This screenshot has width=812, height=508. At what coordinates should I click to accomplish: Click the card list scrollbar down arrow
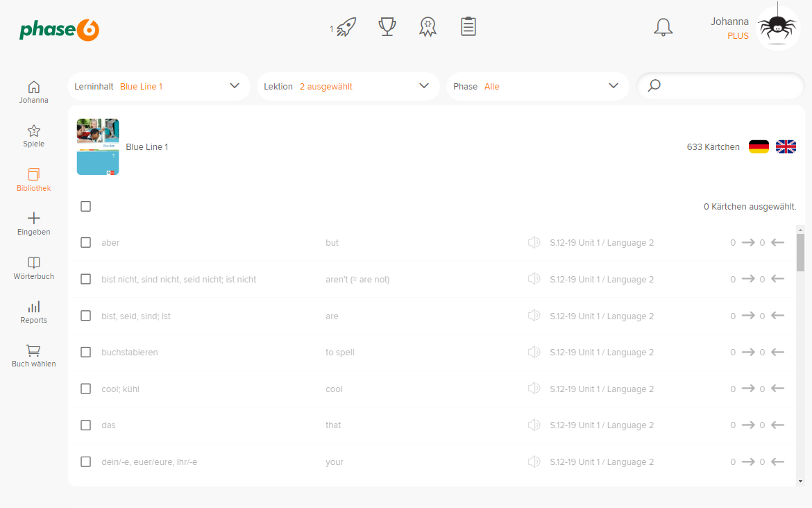click(800, 481)
